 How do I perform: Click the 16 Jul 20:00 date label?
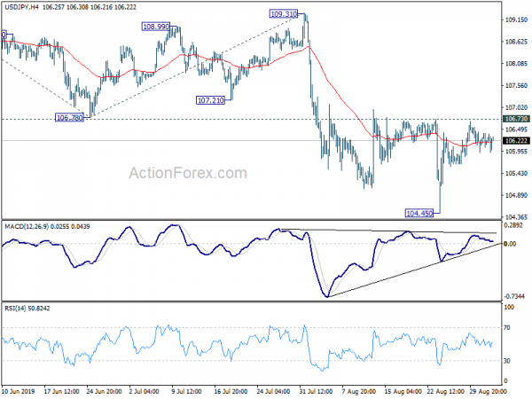pyautogui.click(x=231, y=391)
